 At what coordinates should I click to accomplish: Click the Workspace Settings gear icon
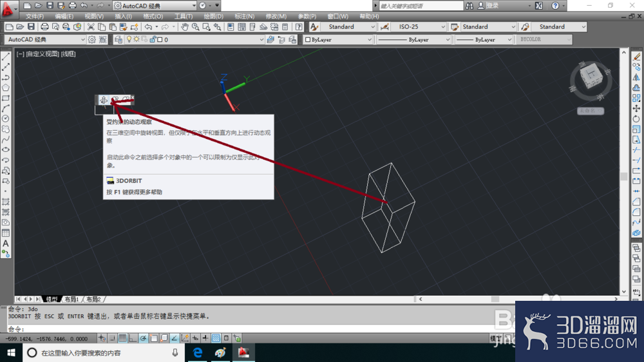pyautogui.click(x=91, y=39)
